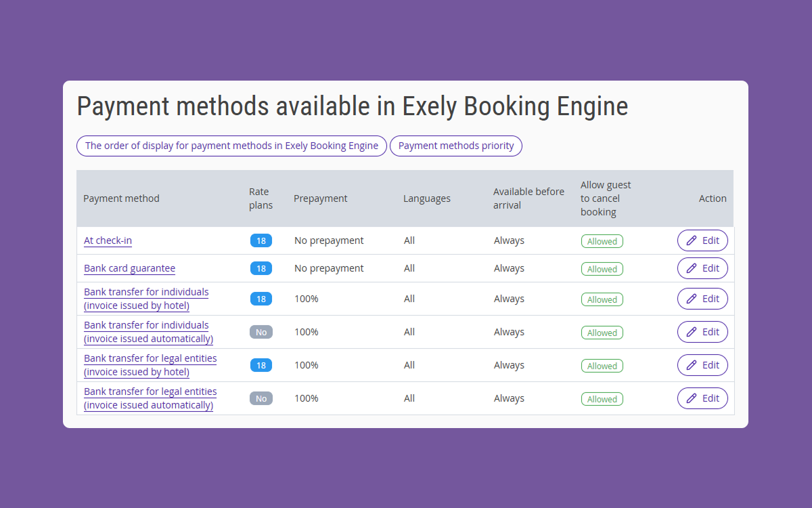
Task: Open Bank transfer for individuals (invoice issued automatically) link
Action: (148, 332)
